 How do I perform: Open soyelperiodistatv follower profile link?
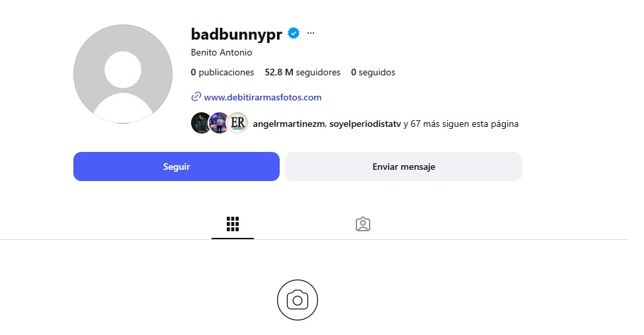click(365, 124)
